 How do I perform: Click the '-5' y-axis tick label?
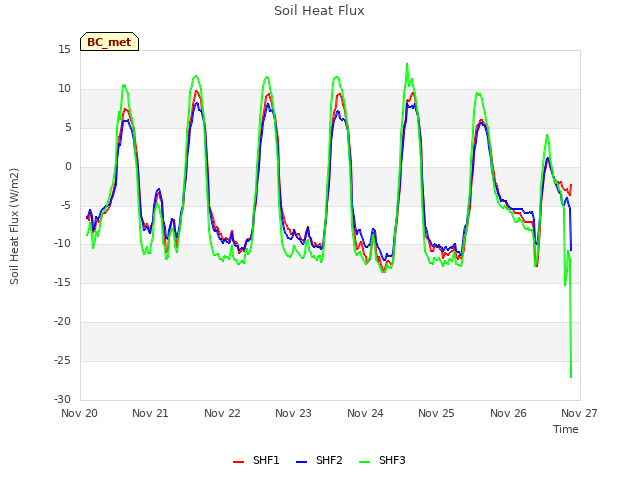point(66,205)
